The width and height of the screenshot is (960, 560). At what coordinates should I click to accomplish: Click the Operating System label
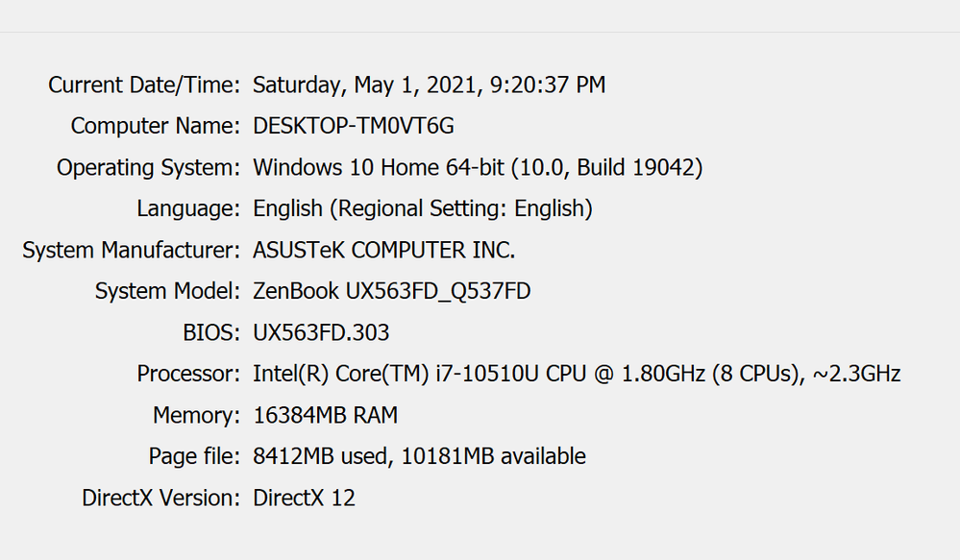tap(148, 168)
